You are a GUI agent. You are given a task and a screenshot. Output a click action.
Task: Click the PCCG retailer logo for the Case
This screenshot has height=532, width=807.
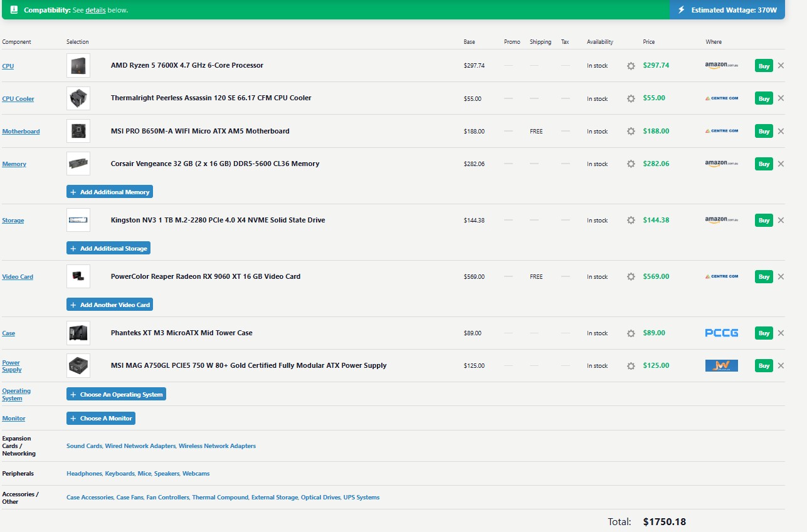(x=721, y=333)
